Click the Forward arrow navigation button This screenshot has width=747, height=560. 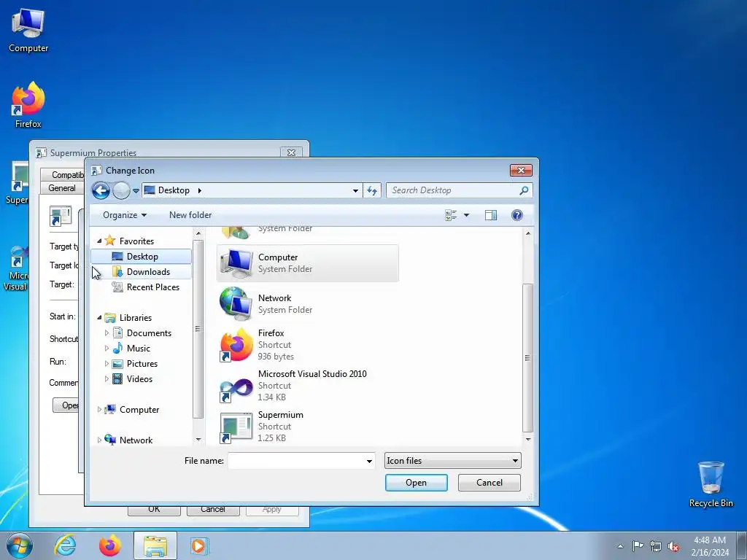pyautogui.click(x=121, y=190)
